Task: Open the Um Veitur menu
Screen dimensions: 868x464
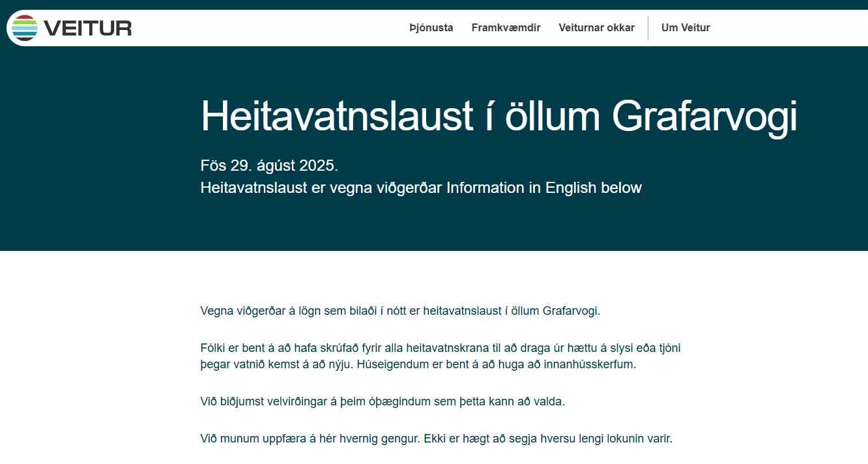Action: [x=686, y=28]
